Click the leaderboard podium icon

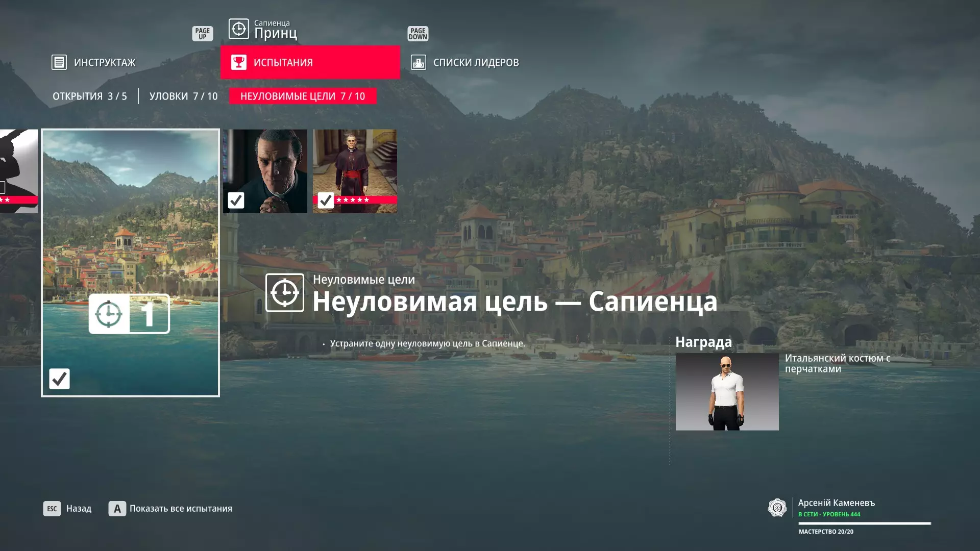(x=419, y=62)
